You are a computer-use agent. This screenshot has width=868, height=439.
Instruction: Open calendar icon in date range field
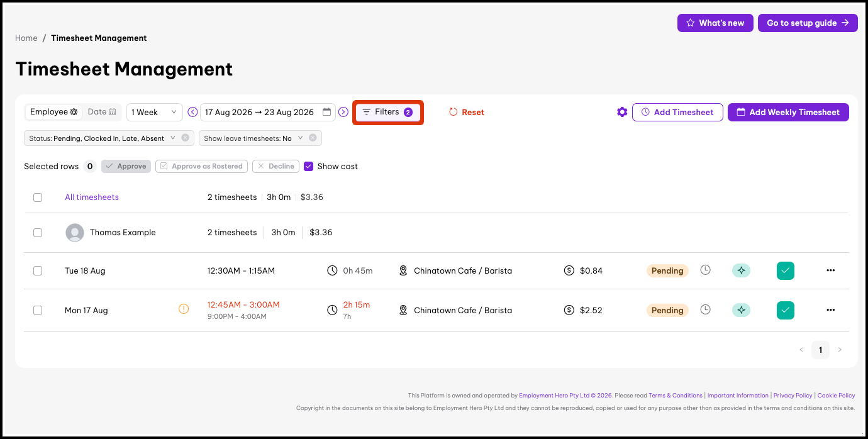[326, 112]
